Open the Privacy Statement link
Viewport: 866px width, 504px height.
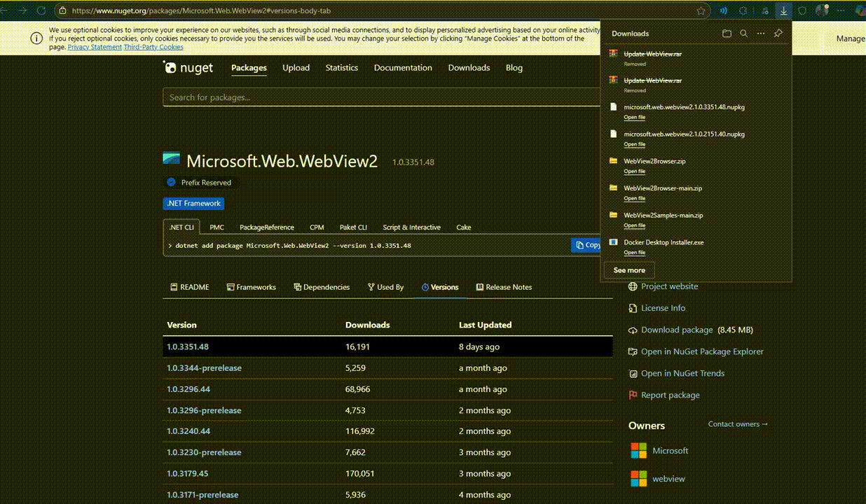(94, 47)
